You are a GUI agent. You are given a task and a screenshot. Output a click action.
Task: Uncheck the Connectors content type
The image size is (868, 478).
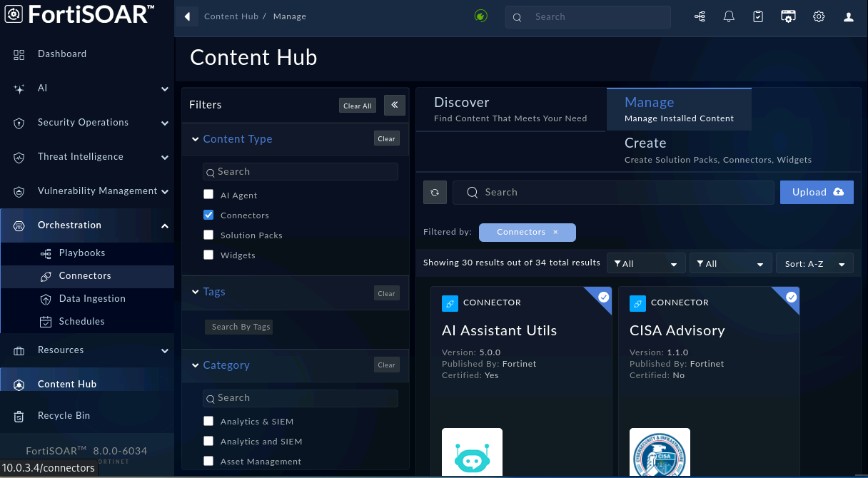[x=208, y=215]
